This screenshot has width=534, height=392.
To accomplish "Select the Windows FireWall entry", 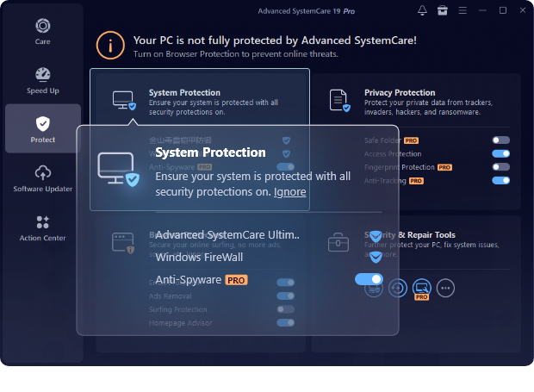I will 199,257.
